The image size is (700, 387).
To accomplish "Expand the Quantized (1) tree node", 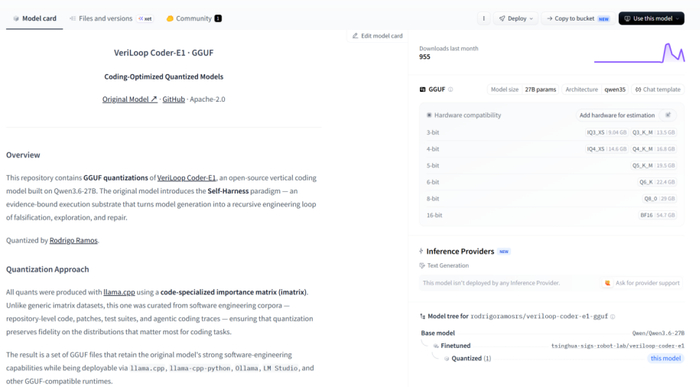I will (471, 358).
